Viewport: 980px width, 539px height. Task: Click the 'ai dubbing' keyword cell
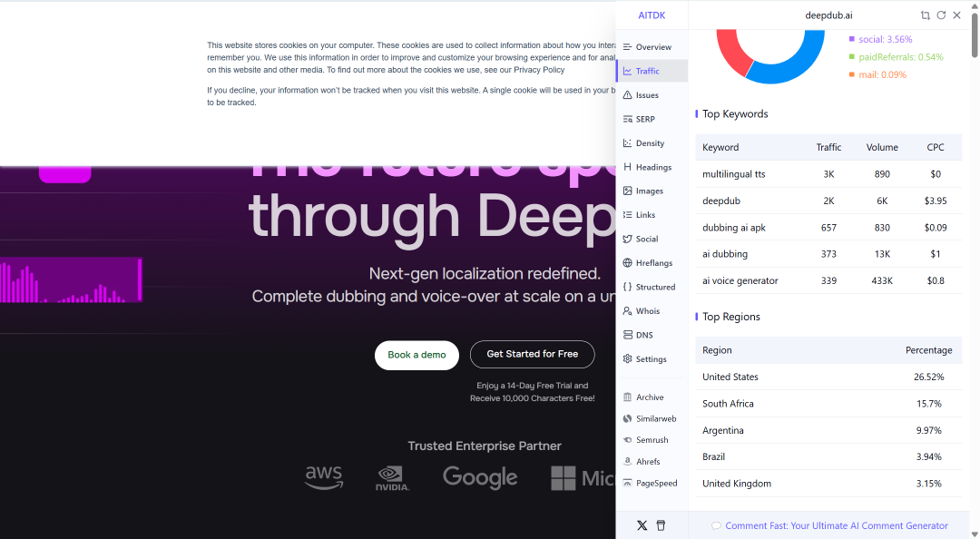point(725,254)
